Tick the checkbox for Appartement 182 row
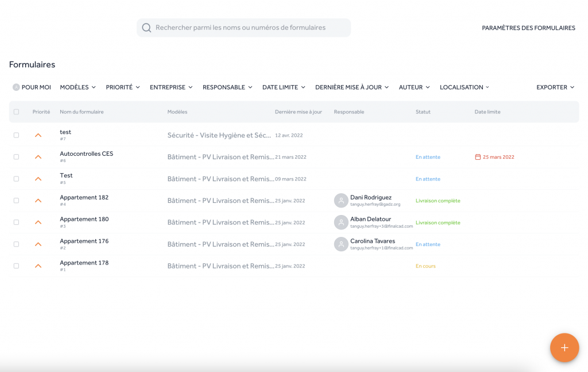Screen dimensions: 588x372 (x=16, y=201)
